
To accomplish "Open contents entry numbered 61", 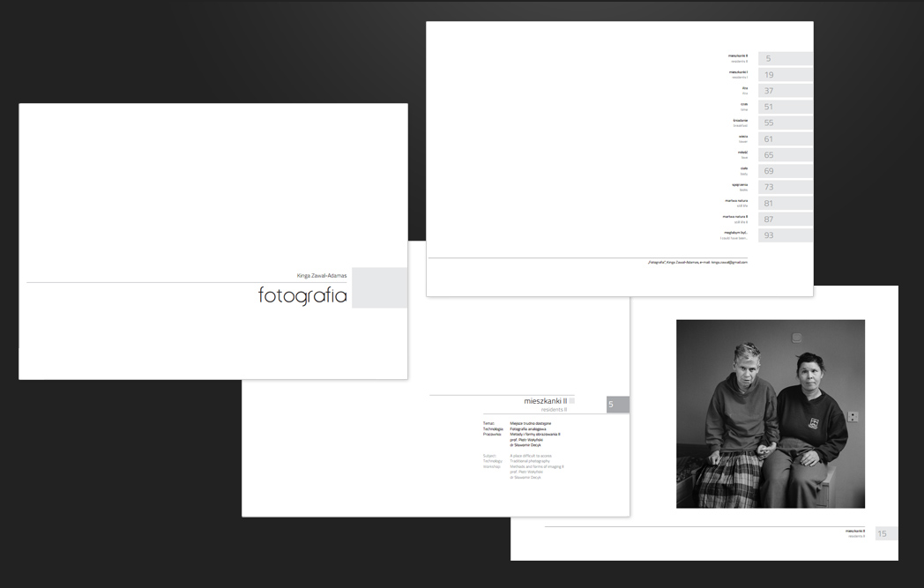I will pos(785,139).
